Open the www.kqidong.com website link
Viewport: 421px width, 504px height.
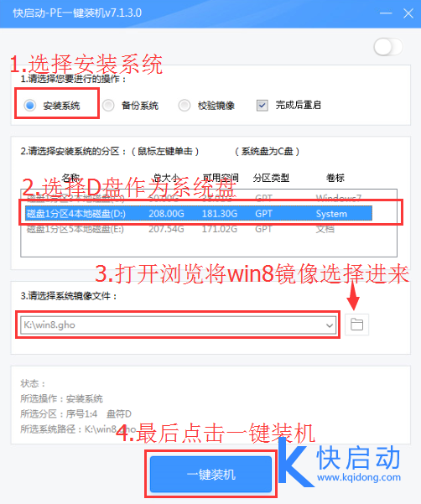coord(359,477)
